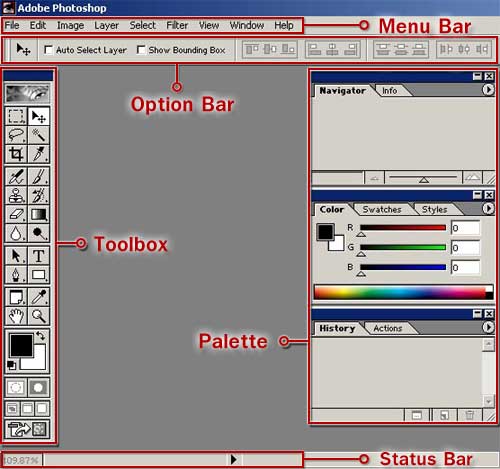The width and height of the screenshot is (500, 469).
Task: Open the Select menu
Action: tap(142, 25)
